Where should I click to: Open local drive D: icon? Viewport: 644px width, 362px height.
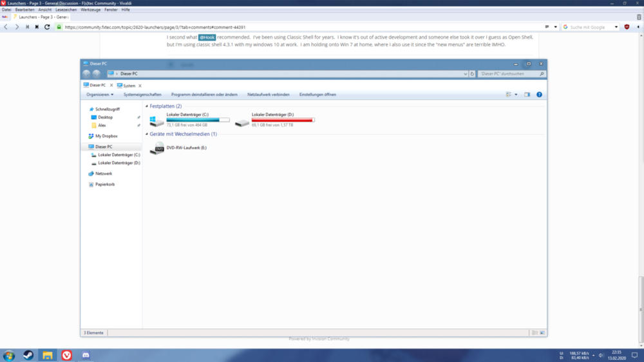(242, 121)
